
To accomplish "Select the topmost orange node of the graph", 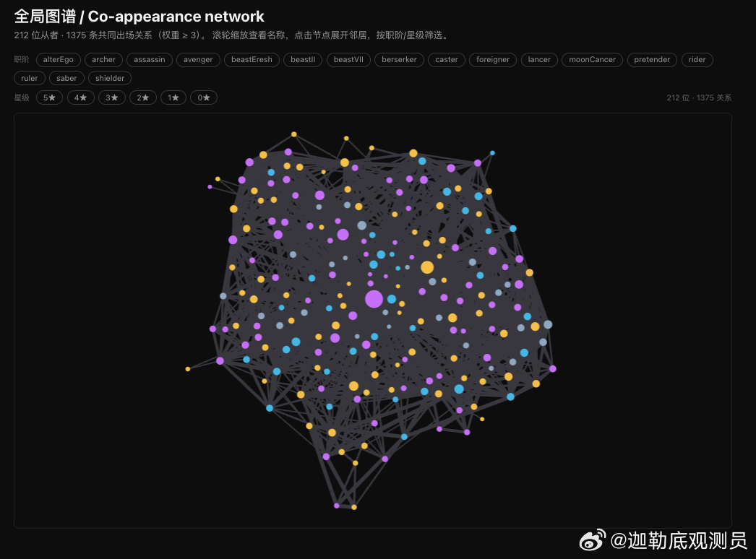I will click(x=293, y=134).
